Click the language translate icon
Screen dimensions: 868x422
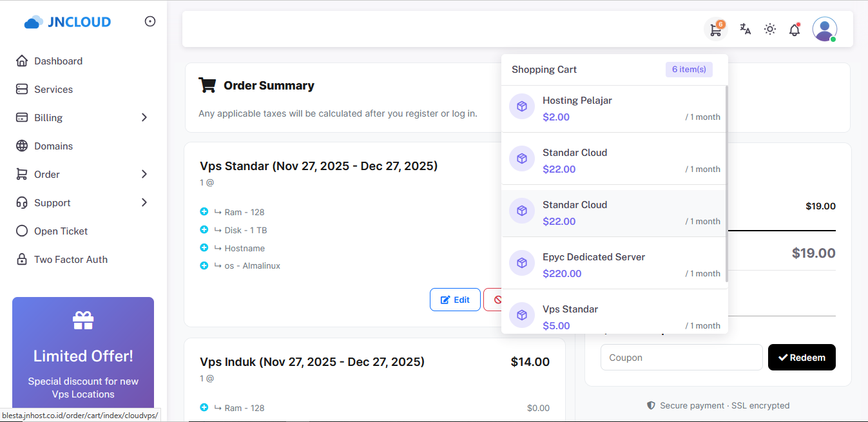[x=746, y=29]
